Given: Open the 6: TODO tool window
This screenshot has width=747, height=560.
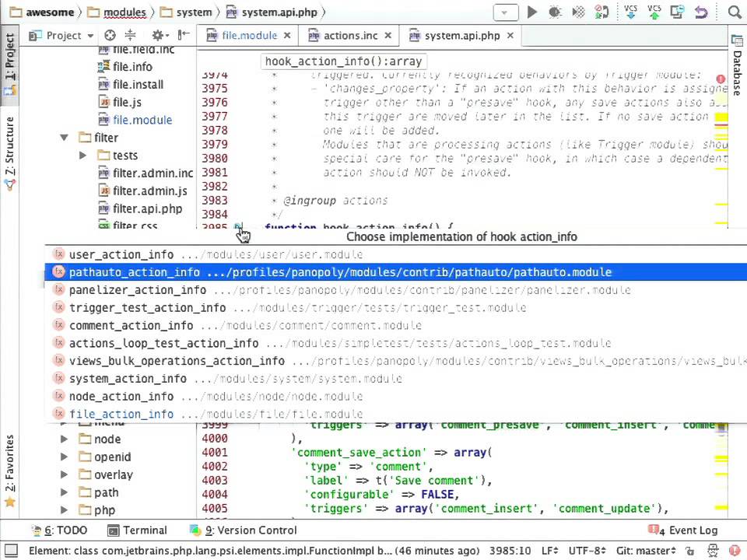Looking at the screenshot, I should tap(60, 530).
